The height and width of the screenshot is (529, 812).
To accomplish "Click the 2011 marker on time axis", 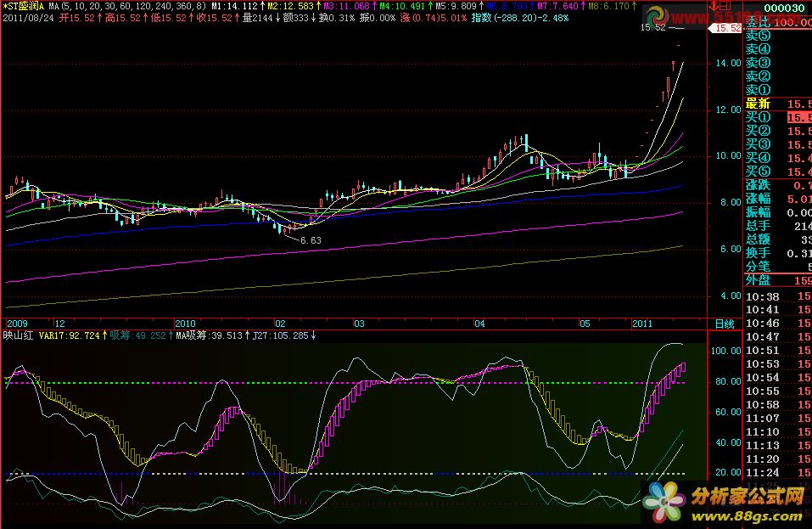I will coord(642,324).
